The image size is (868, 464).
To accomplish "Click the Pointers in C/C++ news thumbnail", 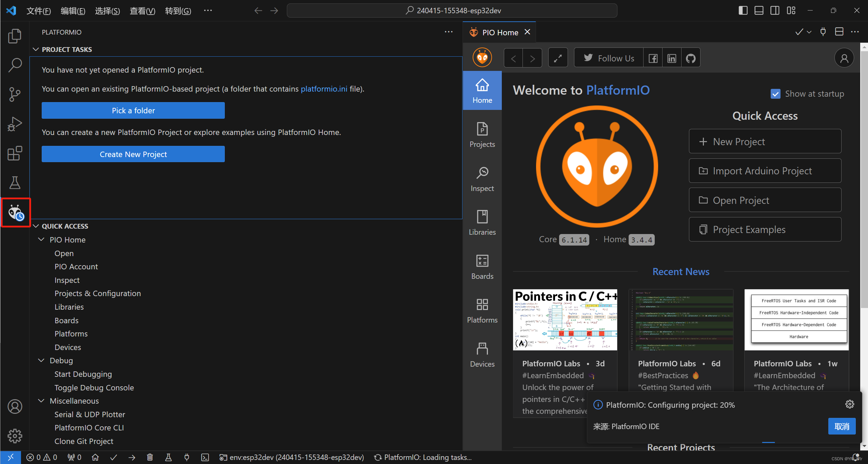I will 565,320.
